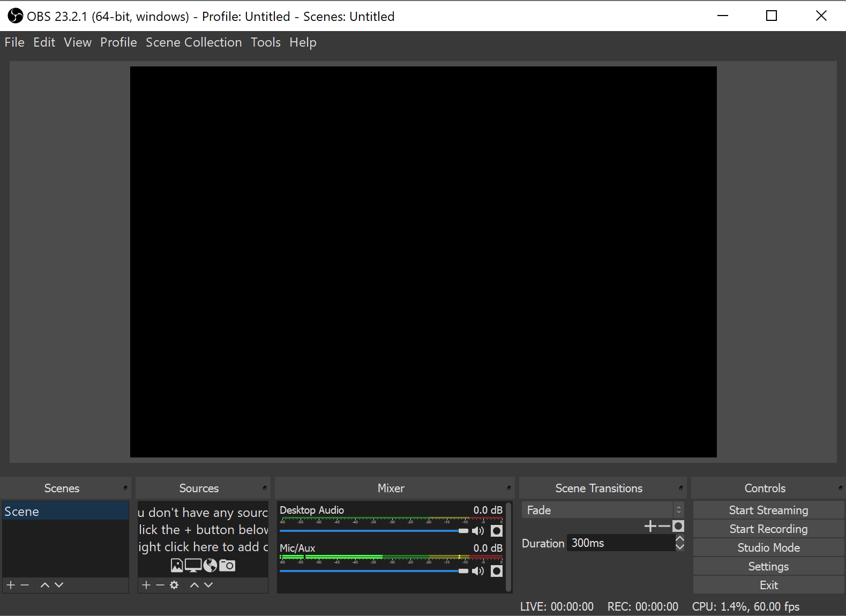Select the 'Scene' item in Scenes list
The height and width of the screenshot is (616, 846).
[x=65, y=511]
